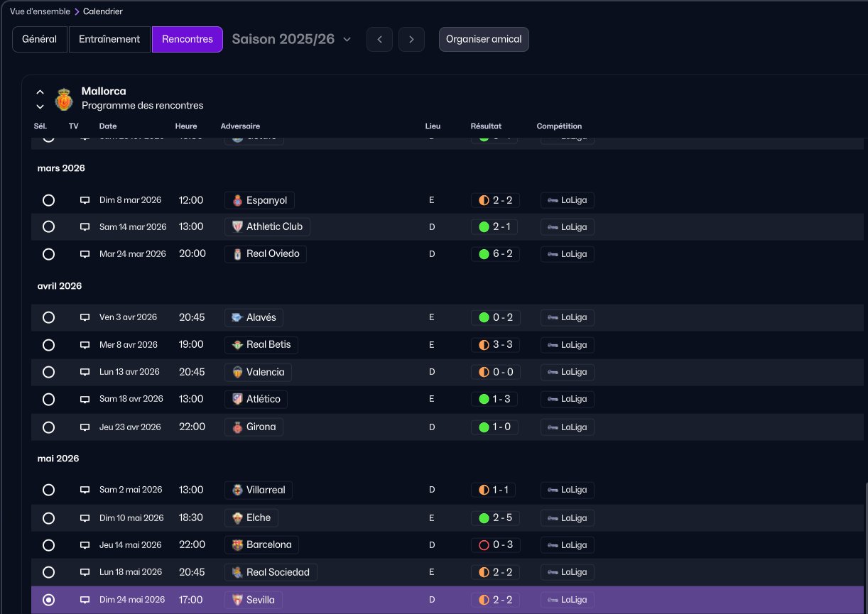Click the Girona club badge
The width and height of the screenshot is (868, 614).
[237, 427]
